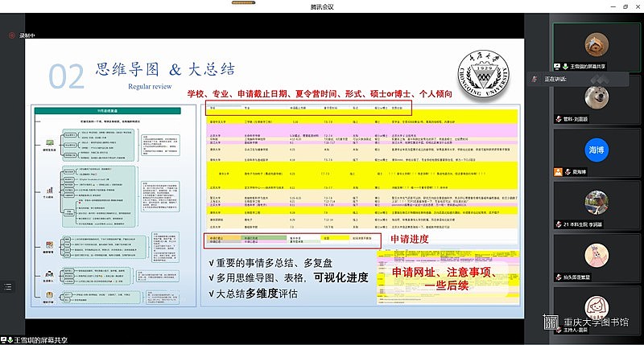The height and width of the screenshot is (345, 644).
Task: Click the screen share icon beside 王雪琪's name
Action: 557,65
